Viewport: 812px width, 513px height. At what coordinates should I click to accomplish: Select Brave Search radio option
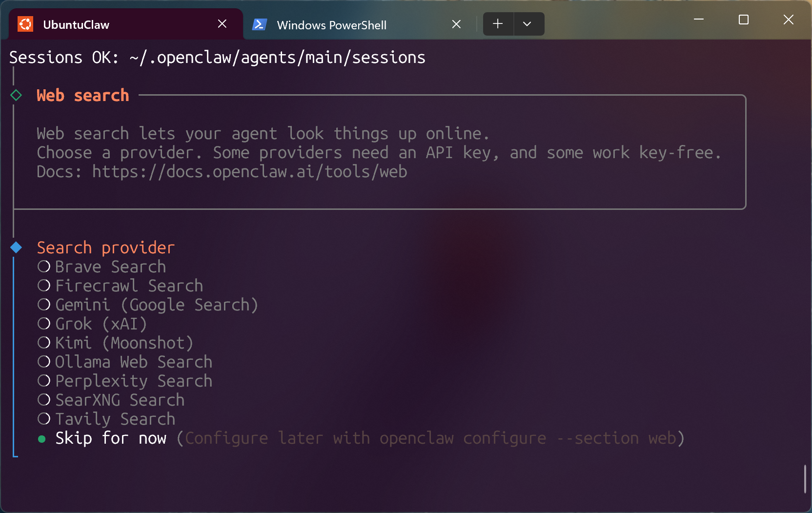click(x=101, y=267)
